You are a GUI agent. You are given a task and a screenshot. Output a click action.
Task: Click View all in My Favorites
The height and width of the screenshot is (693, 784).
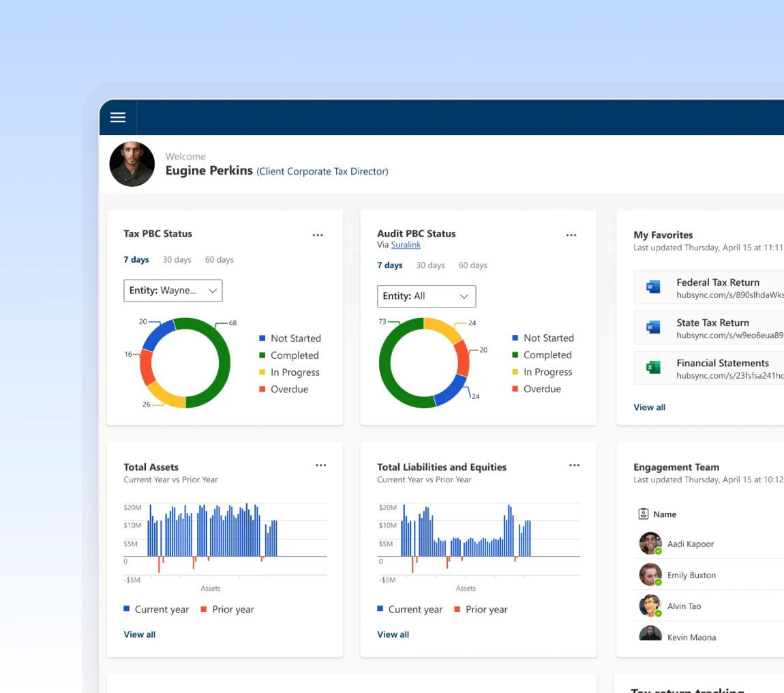coord(649,407)
